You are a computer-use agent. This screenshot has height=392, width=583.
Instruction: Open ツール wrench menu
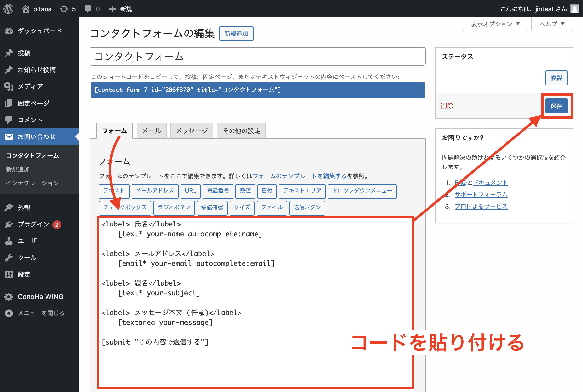(x=40, y=257)
